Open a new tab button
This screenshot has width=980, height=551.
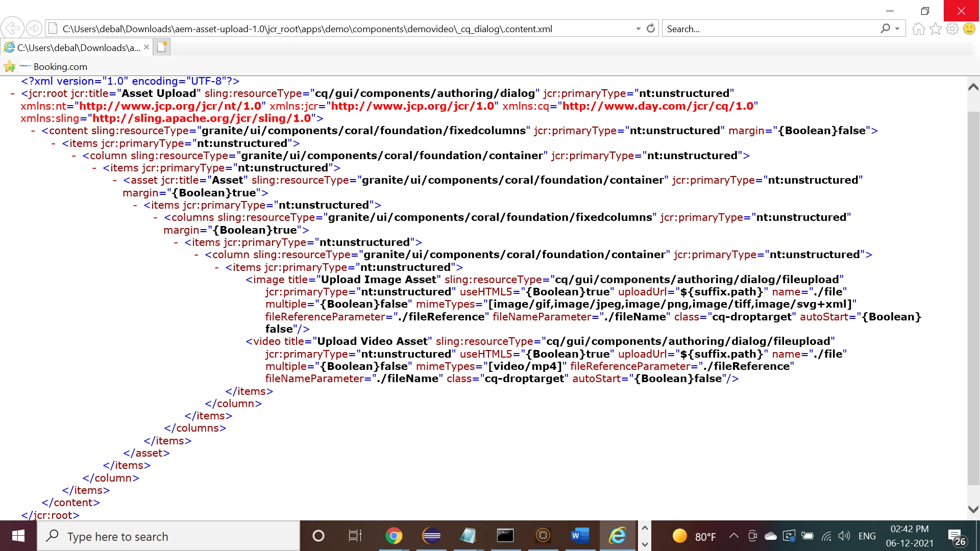point(162,47)
